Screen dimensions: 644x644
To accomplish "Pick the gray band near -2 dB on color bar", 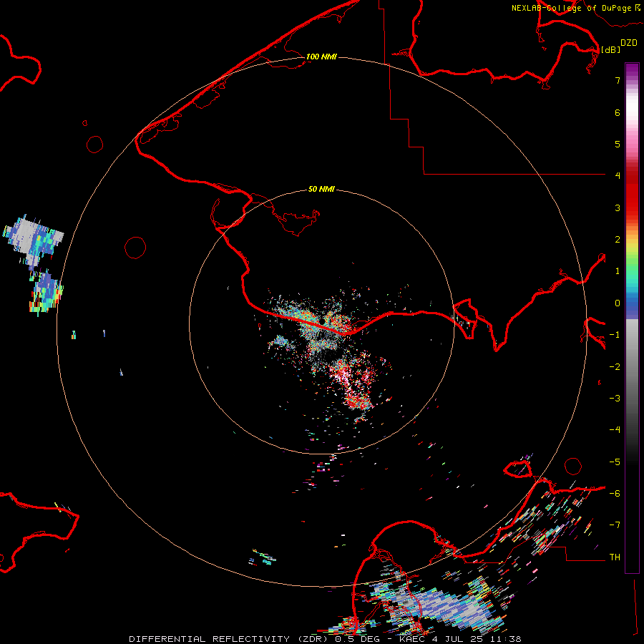I will point(632,367).
